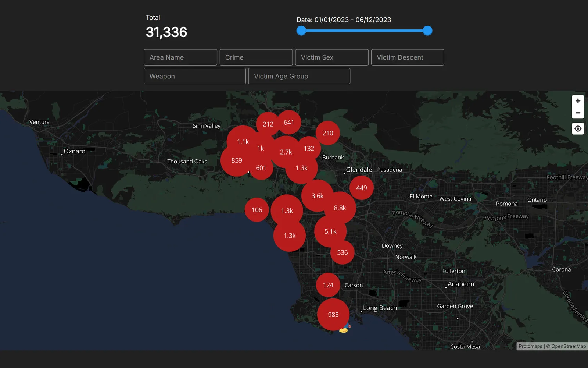
Task: Open the Victim Age Group filter
Action: coord(299,76)
